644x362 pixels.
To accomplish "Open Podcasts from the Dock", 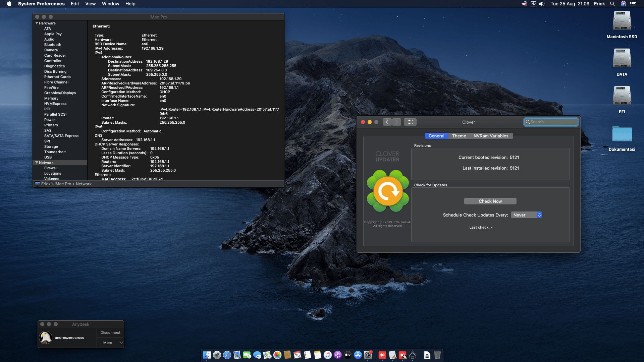I will click(338, 355).
